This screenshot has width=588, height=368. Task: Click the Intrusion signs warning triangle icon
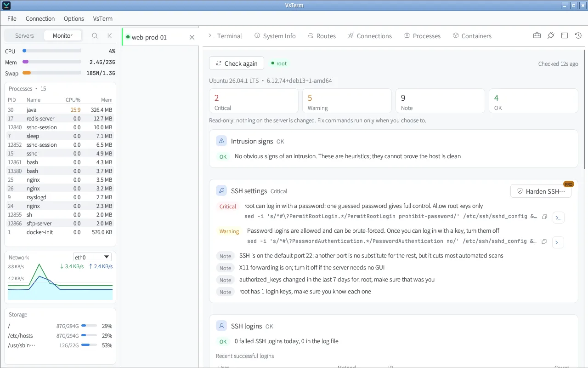pyautogui.click(x=221, y=141)
